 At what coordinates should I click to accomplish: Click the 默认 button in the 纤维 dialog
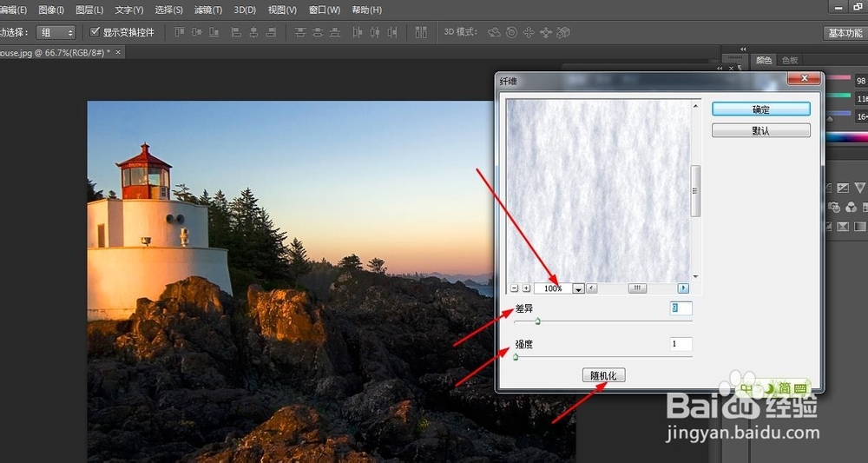pos(760,130)
